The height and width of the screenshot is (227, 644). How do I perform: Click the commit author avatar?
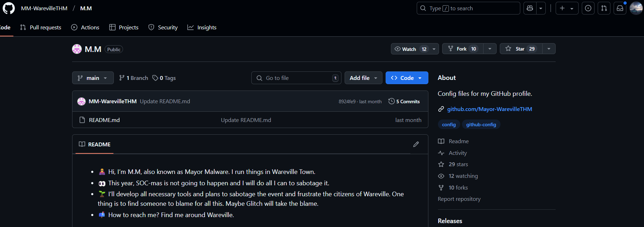[81, 101]
